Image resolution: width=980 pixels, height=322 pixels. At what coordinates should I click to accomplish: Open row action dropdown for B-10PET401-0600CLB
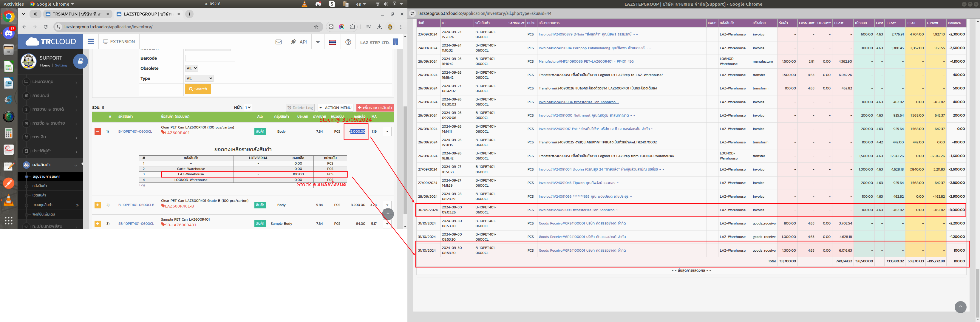tap(387, 205)
